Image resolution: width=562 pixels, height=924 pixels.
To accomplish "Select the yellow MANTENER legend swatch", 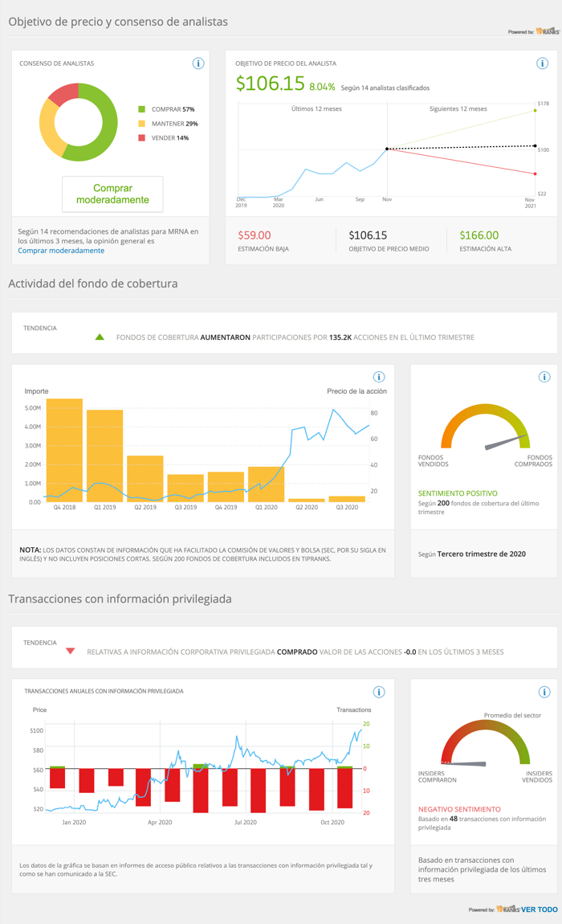I will pyautogui.click(x=141, y=124).
